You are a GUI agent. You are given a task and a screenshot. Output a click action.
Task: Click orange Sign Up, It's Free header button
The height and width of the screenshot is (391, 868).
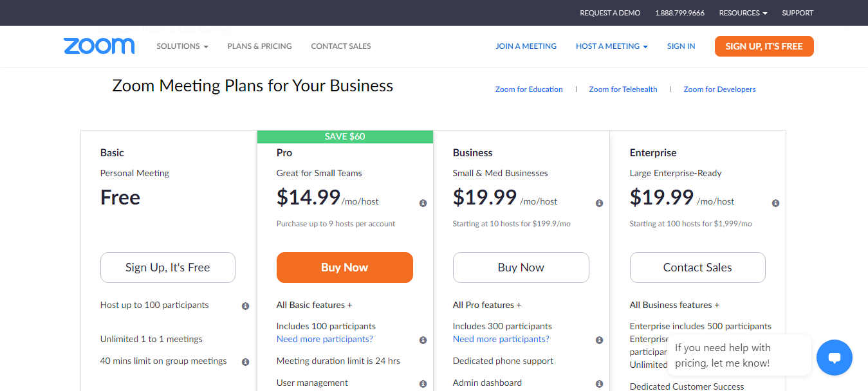click(x=764, y=46)
